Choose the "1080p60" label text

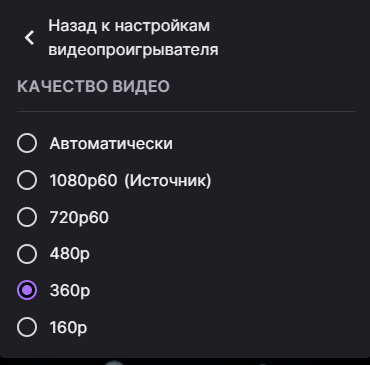point(83,180)
